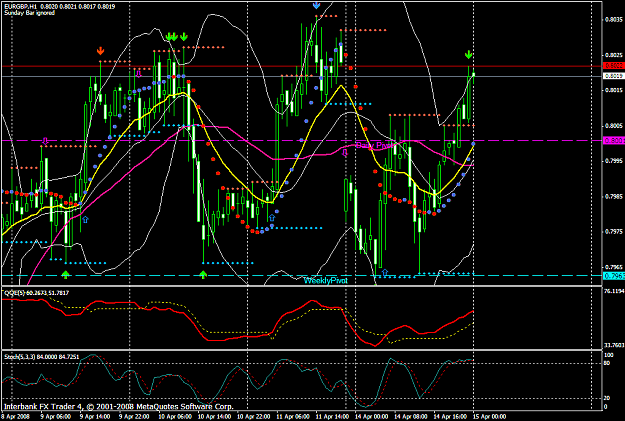Screen dimensions: 625x421
Task: Click the Stochastic 80 level label
Action: [x=607, y=363]
